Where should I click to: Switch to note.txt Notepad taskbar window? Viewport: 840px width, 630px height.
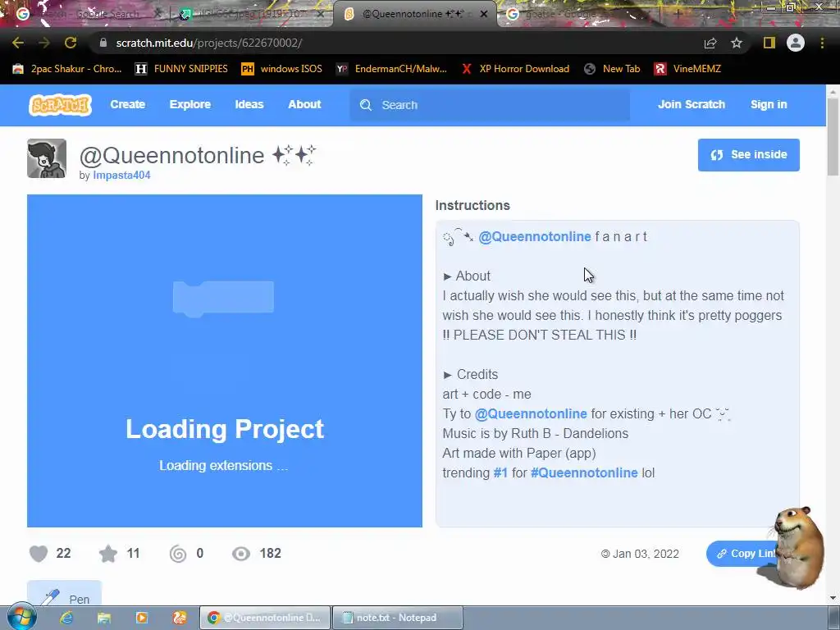pyautogui.click(x=398, y=618)
